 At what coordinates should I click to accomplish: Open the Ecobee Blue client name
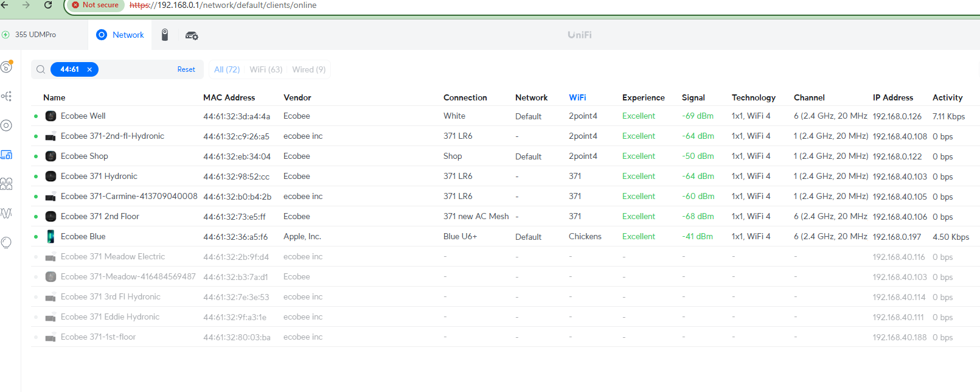pyautogui.click(x=83, y=236)
